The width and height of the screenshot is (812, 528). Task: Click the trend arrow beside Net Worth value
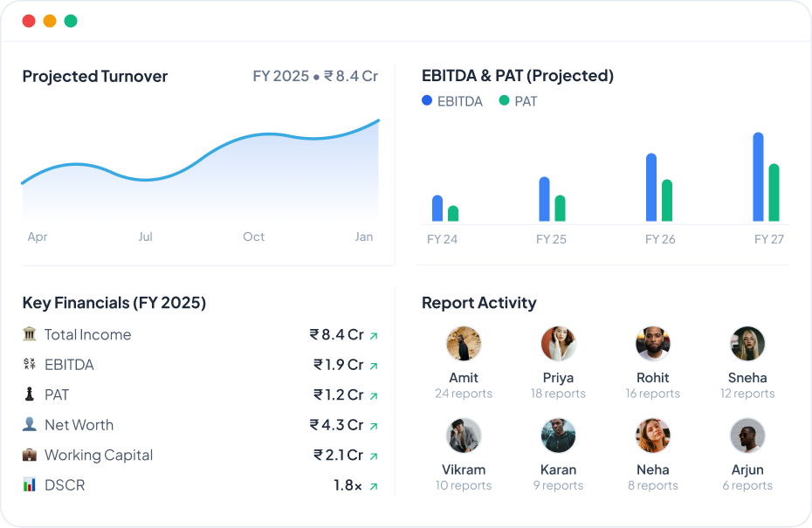click(x=374, y=426)
